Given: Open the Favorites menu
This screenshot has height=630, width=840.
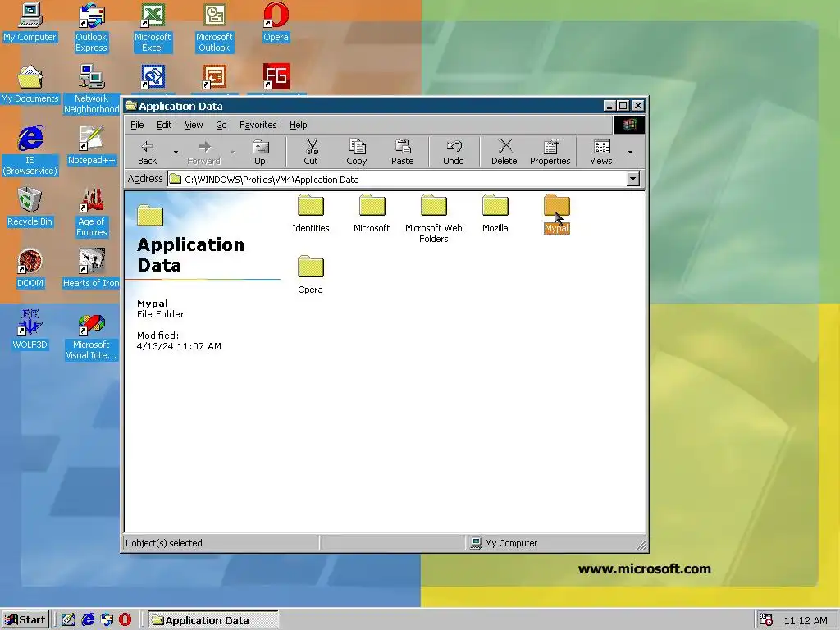Looking at the screenshot, I should [x=258, y=125].
